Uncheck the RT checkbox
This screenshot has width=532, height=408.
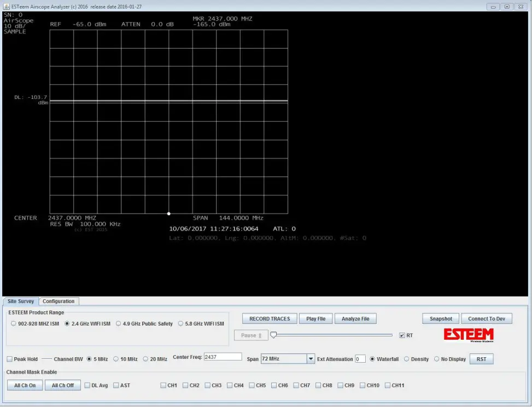pos(402,336)
